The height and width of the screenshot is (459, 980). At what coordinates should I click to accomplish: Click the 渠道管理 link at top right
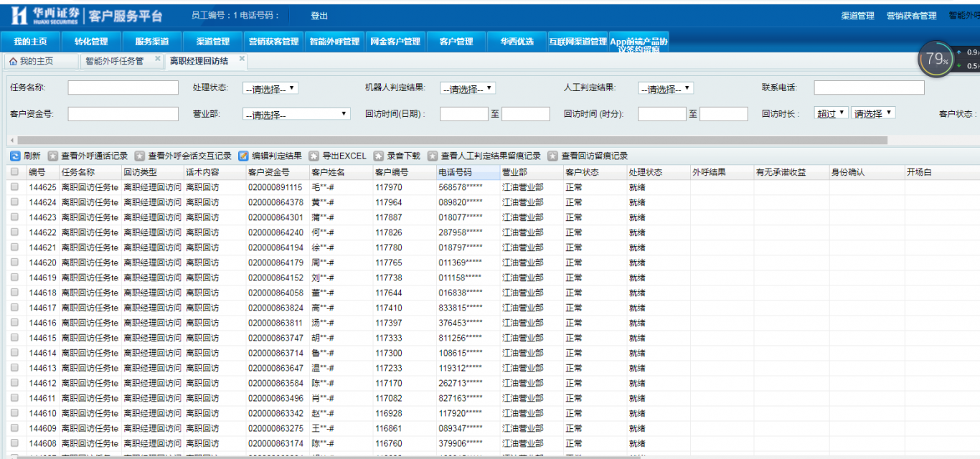857,16
